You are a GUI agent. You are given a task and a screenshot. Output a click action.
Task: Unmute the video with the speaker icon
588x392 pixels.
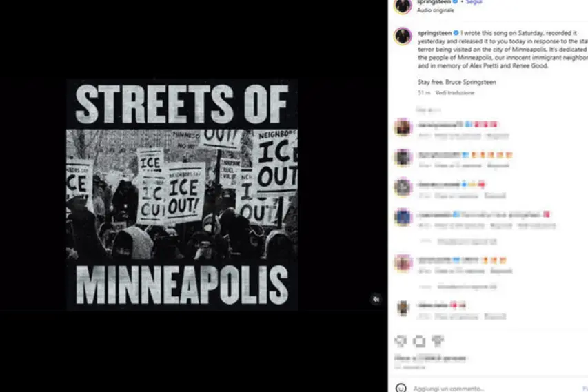pos(376,299)
